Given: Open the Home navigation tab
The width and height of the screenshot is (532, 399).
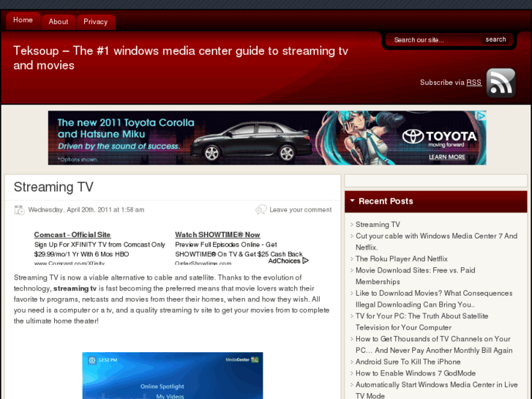Looking at the screenshot, I should pyautogui.click(x=23, y=20).
